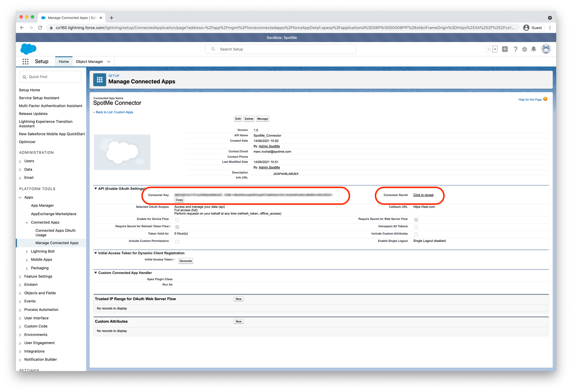572x392 pixels.
Task: Close the Manage Connected Apps browser tab
Action: 101,18
